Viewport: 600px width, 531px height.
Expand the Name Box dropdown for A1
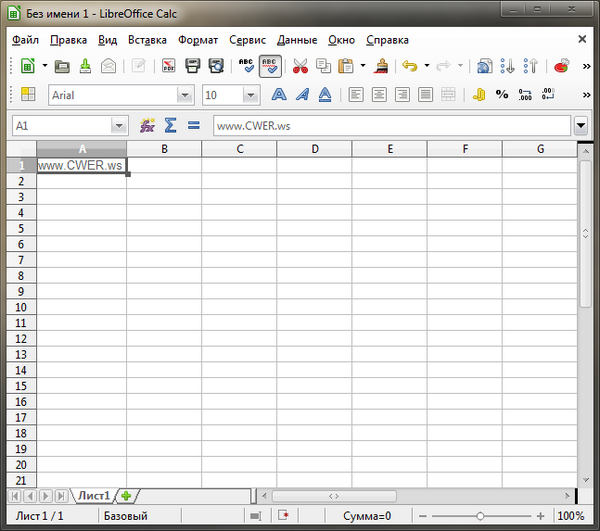click(x=120, y=126)
